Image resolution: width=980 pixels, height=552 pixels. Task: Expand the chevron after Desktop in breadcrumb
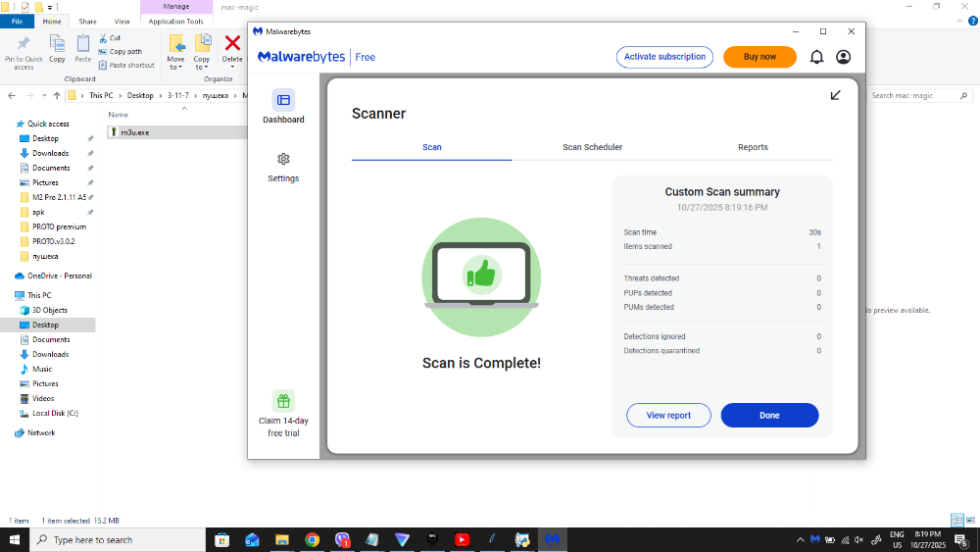(x=160, y=96)
